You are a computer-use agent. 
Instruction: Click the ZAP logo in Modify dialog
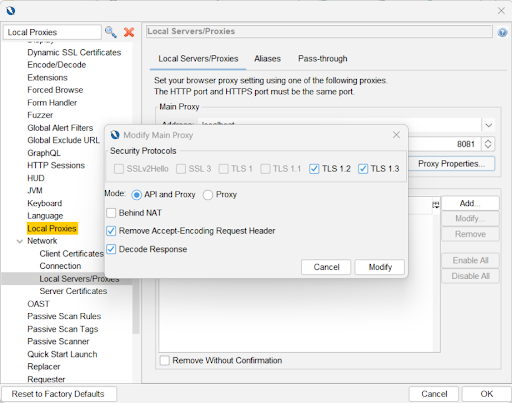point(115,135)
